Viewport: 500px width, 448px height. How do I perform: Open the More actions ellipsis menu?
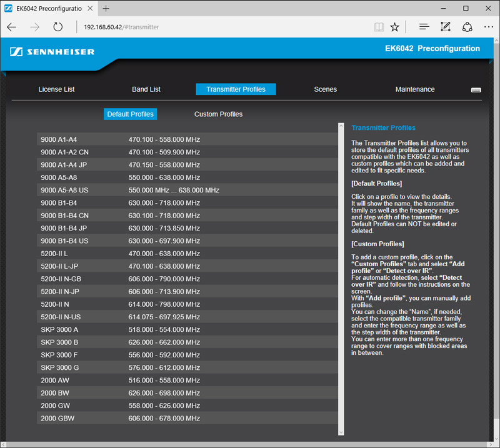coord(489,27)
